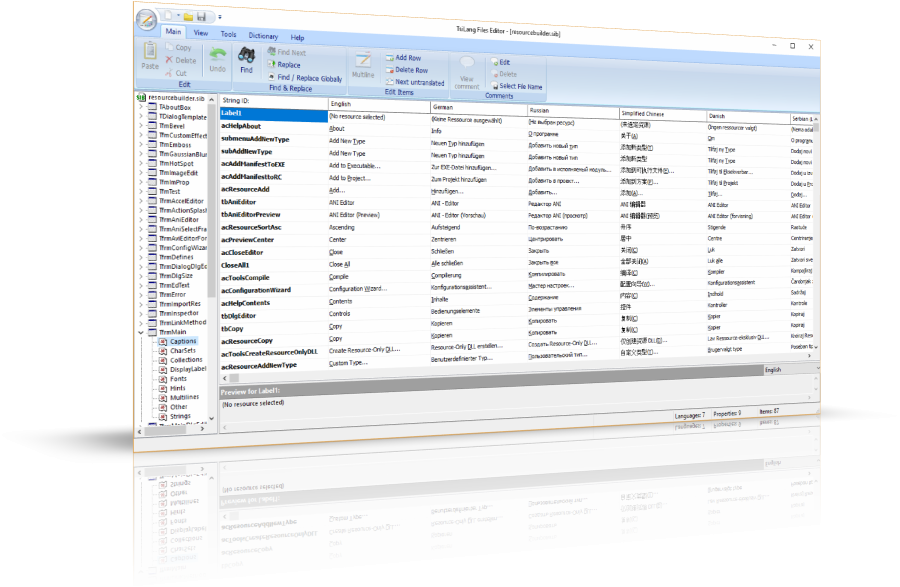
Task: Click the Find binoculars icon
Action: coord(246,56)
